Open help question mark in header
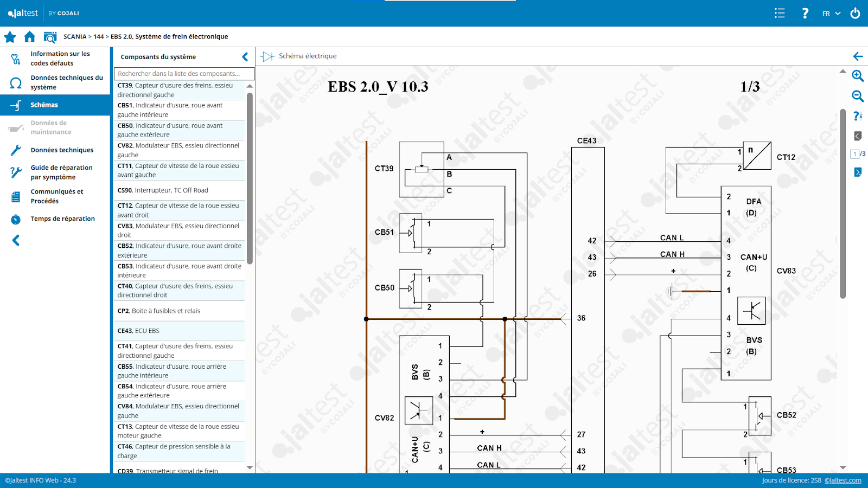Screen dimensions: 868x488 pyautogui.click(x=805, y=13)
